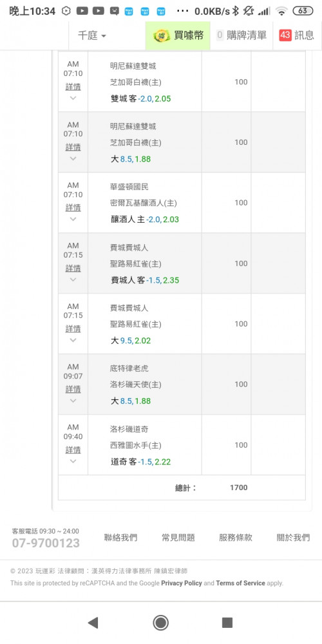This screenshot has height=644, width=322.
Task: Open the first YouTube notification icon in the status bar
Action: coord(82,11)
